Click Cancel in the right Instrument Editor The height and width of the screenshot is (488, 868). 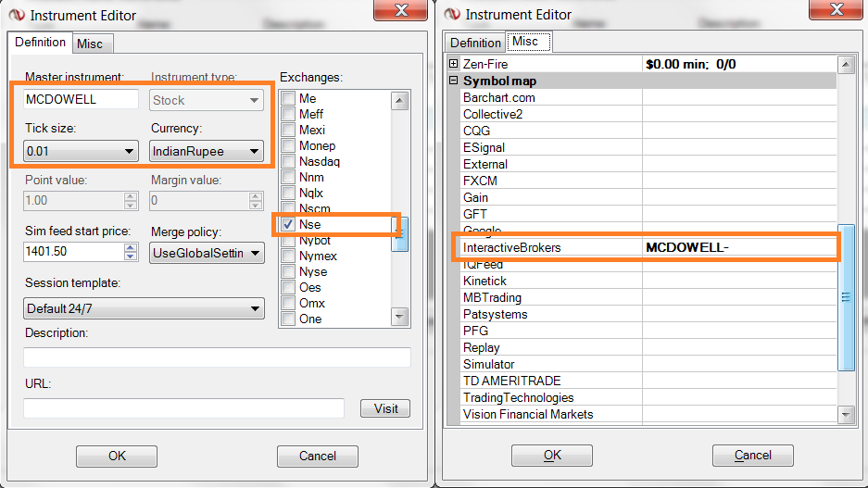[x=753, y=455]
